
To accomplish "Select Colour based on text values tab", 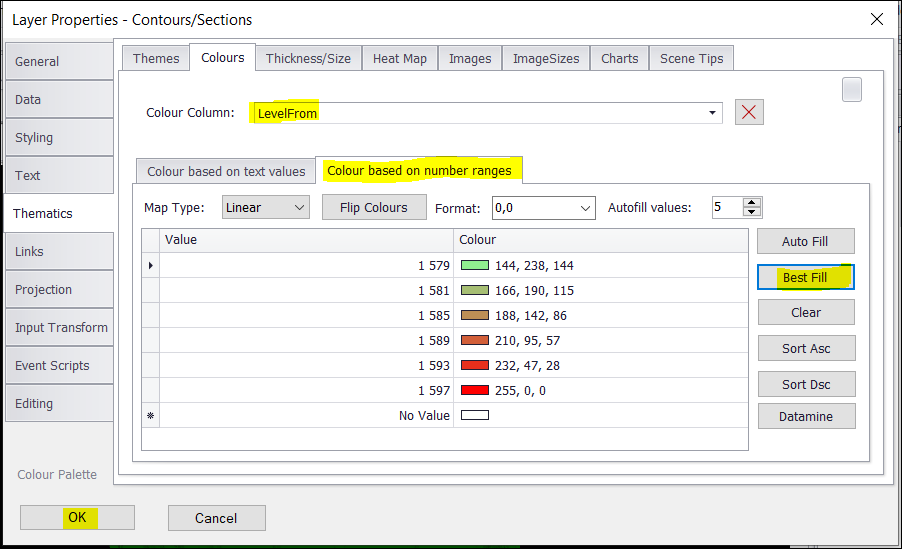I will point(226,171).
